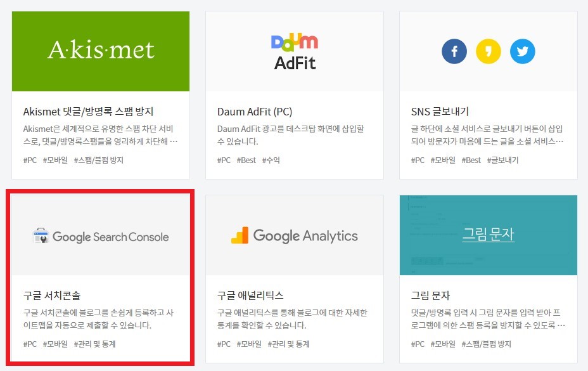Click the orange Google Analytics bar icon
This screenshot has width=588, height=371.
click(240, 235)
